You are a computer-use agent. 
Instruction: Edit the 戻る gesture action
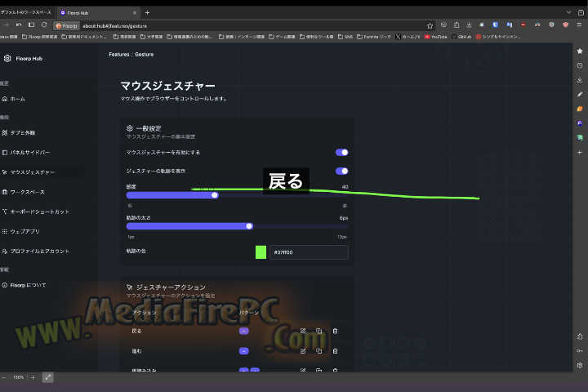click(303, 331)
